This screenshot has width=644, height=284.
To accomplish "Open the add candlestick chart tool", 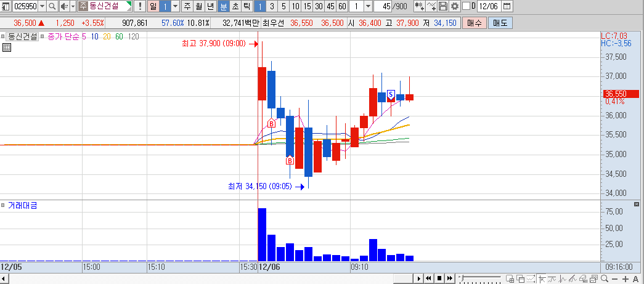I will tap(419, 6).
